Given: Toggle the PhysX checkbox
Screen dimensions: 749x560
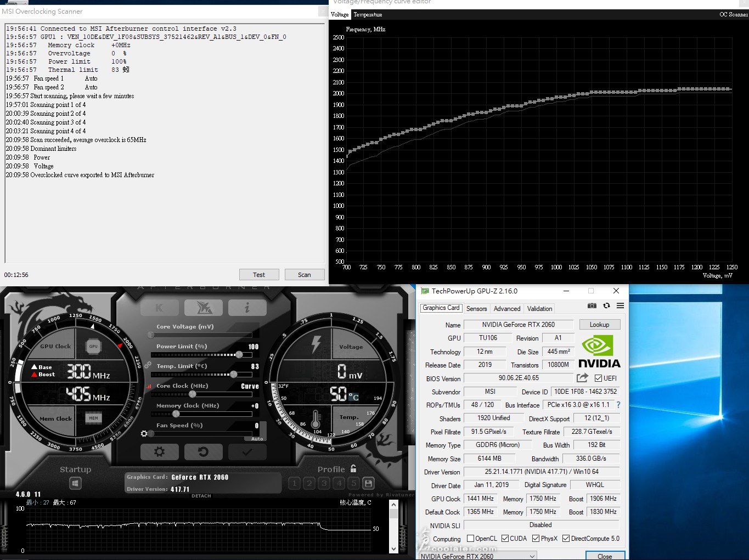Looking at the screenshot, I should (536, 539).
